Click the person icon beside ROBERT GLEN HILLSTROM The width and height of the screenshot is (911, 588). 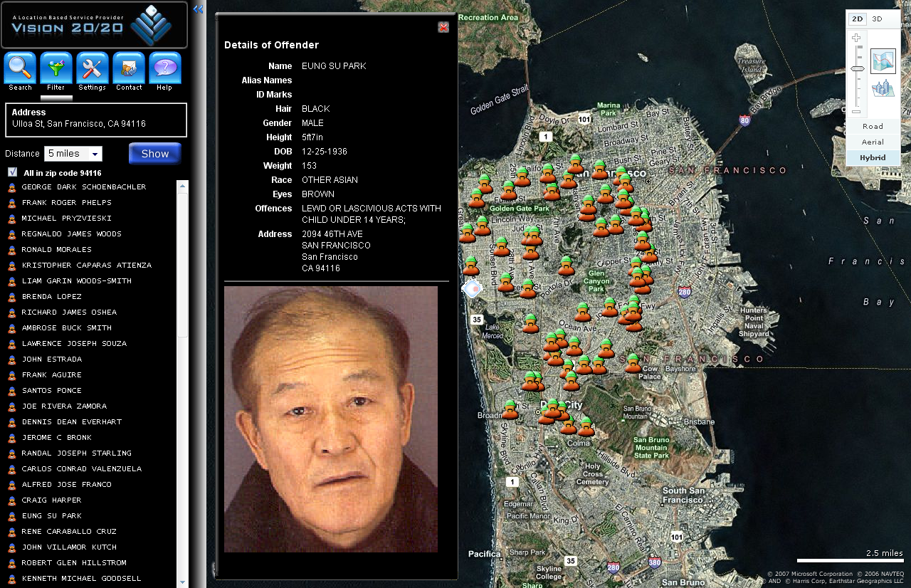(12, 563)
